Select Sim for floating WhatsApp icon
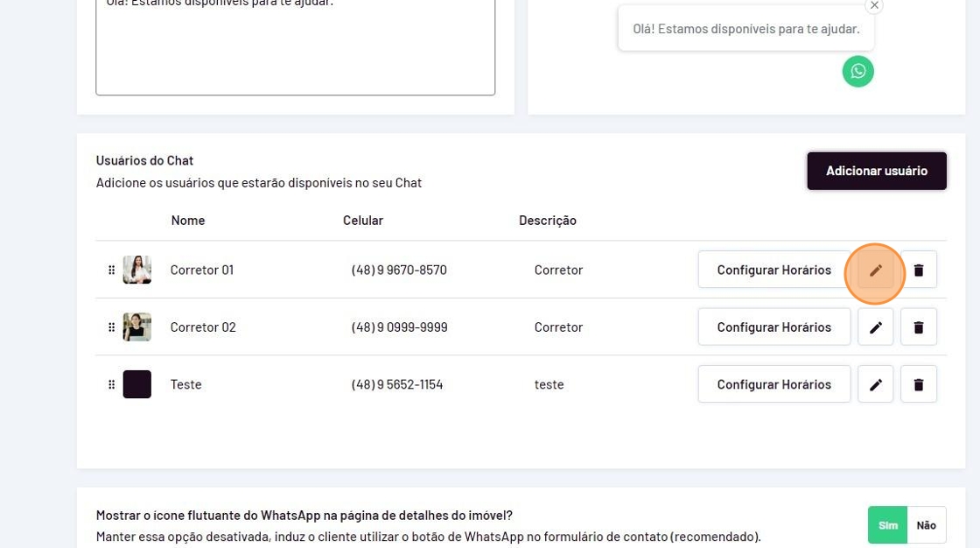Viewport: 980px width, 548px height. [887, 525]
